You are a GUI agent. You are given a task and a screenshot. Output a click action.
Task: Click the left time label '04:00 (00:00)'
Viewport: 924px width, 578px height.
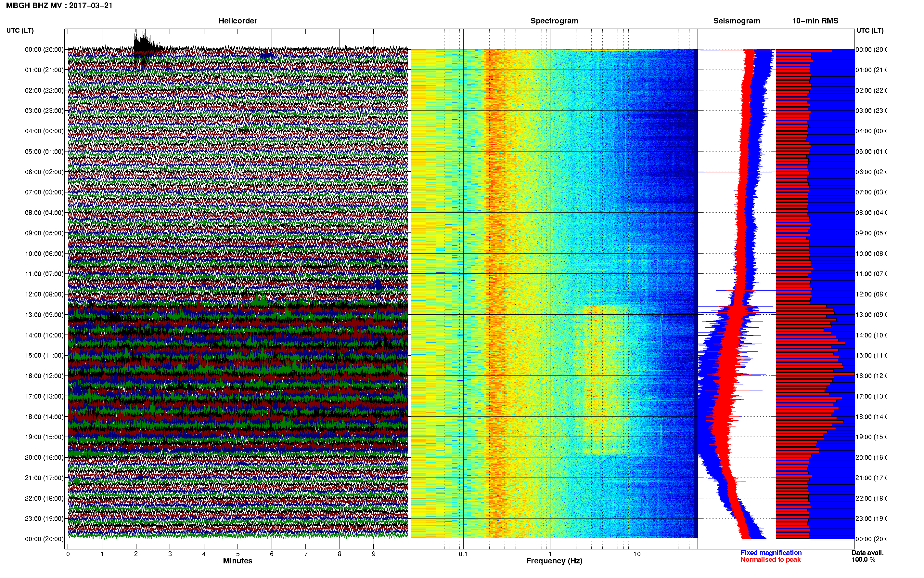[44, 131]
